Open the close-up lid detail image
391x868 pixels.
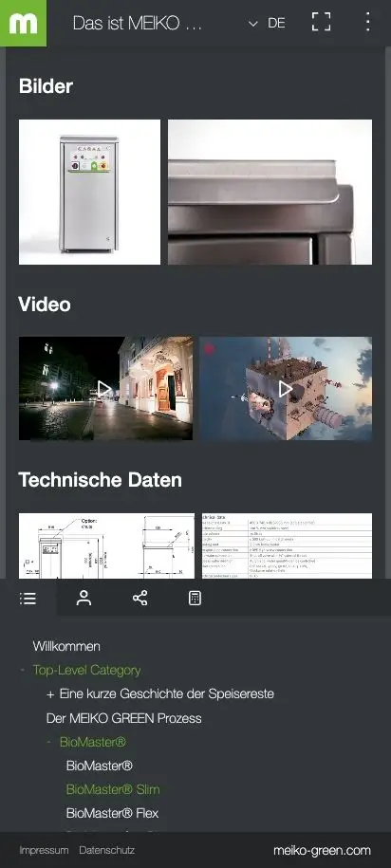[x=270, y=192]
